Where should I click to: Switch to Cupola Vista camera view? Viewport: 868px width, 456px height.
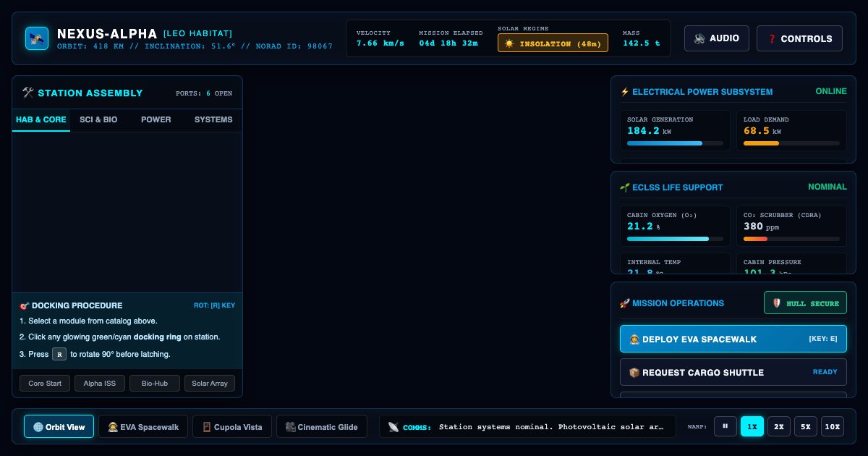click(232, 426)
